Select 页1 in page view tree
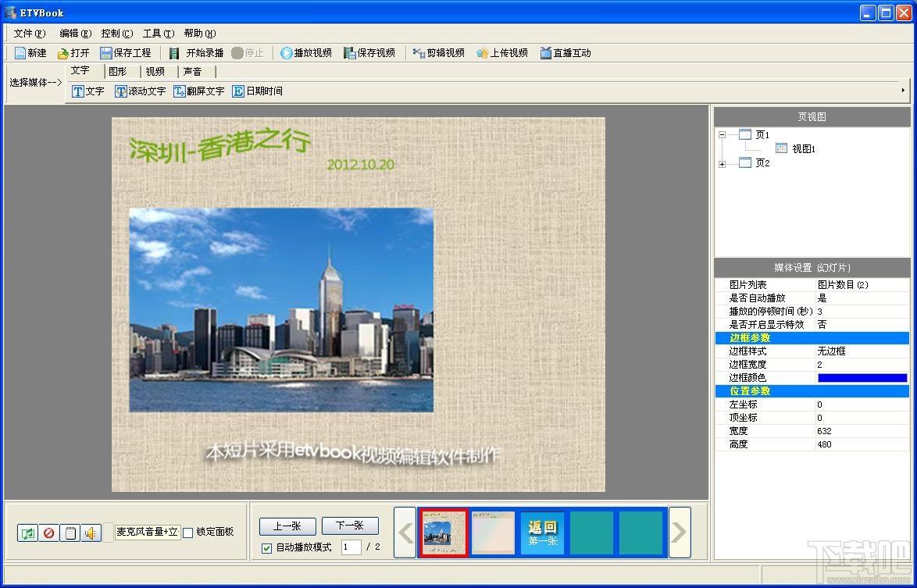 pyautogui.click(x=762, y=135)
